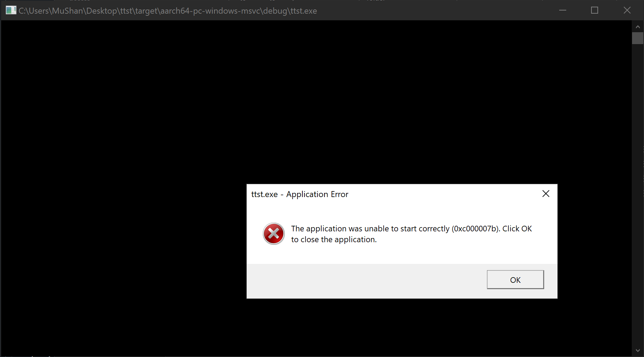
Task: Click the console window title path
Action: click(x=168, y=10)
